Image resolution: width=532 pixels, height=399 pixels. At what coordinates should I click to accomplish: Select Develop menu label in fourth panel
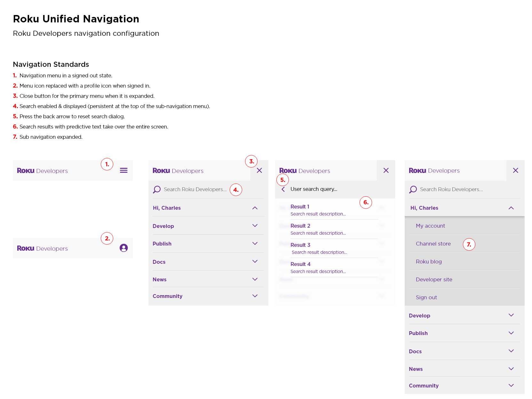click(419, 316)
